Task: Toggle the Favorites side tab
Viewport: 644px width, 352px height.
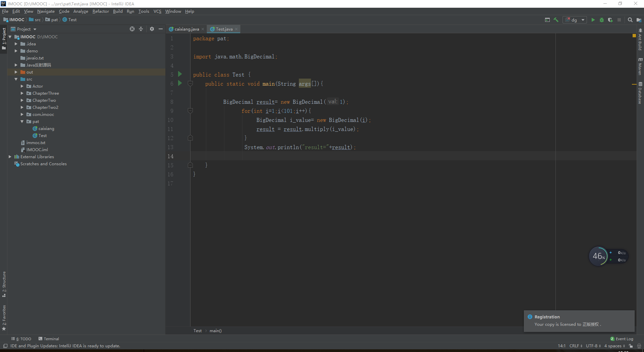Action: pos(4,318)
